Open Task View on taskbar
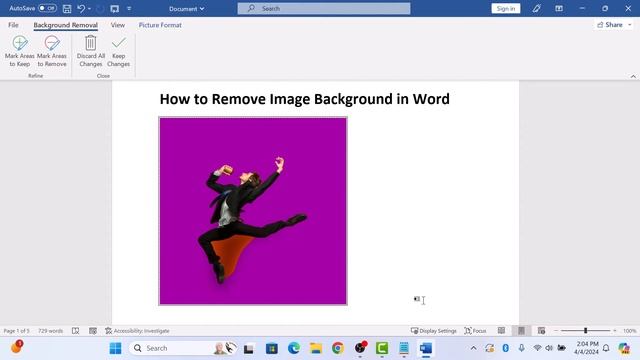The height and width of the screenshot is (360, 640). [249, 348]
